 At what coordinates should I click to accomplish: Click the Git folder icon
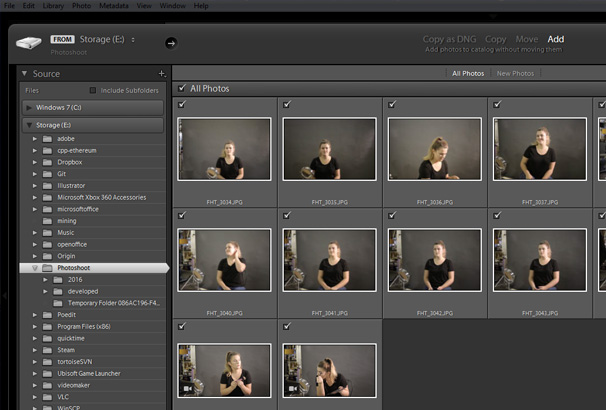coord(48,174)
